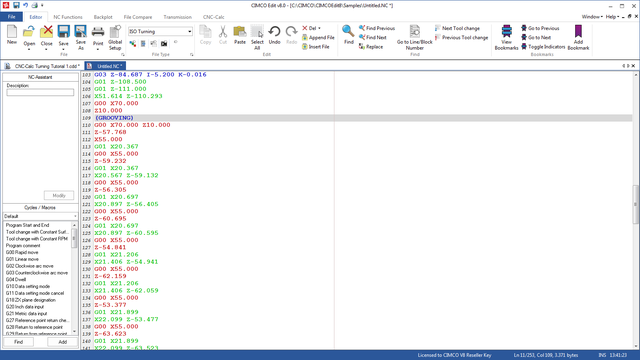Click quick access undo icon in title bar
640x360 pixels.
pos(25,5)
